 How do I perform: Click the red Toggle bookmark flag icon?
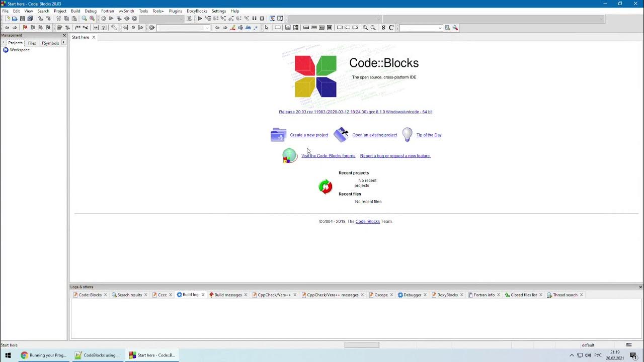[25, 28]
